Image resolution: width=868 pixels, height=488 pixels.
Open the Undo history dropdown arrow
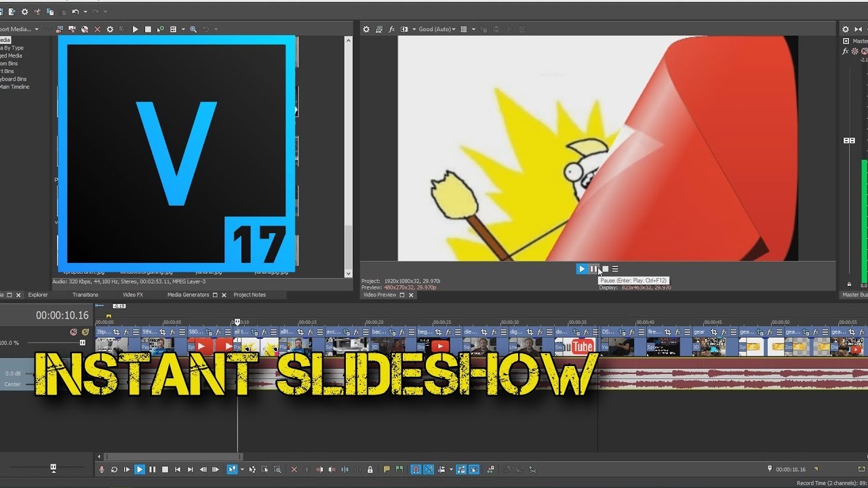[85, 12]
